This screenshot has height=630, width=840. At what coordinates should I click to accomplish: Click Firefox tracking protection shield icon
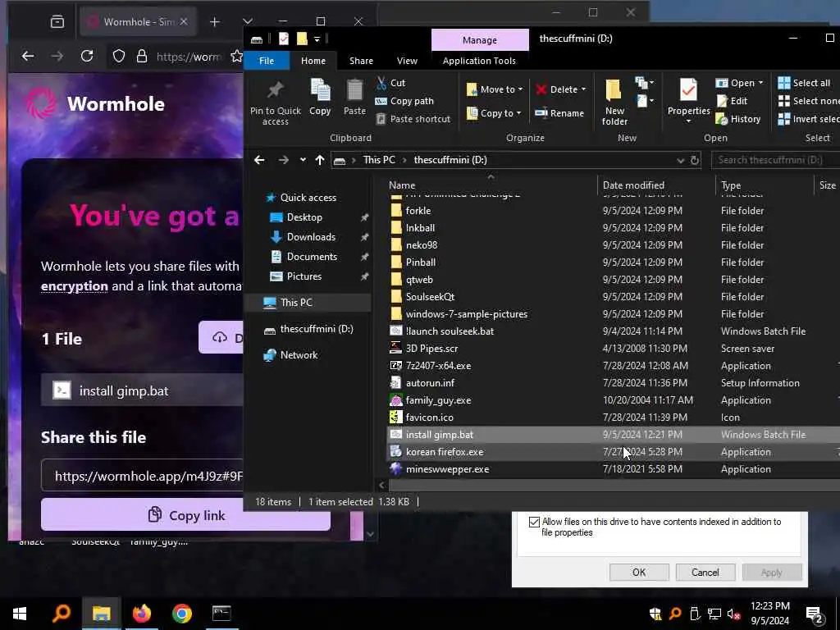coord(119,56)
